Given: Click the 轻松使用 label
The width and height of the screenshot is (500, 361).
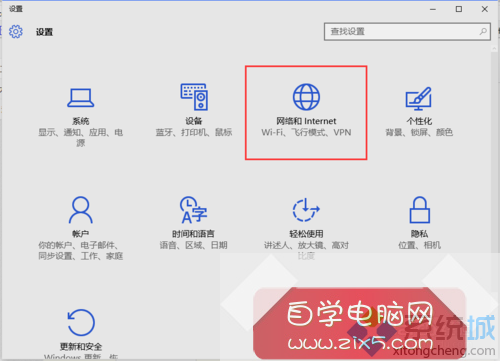Looking at the screenshot, I should [306, 234].
